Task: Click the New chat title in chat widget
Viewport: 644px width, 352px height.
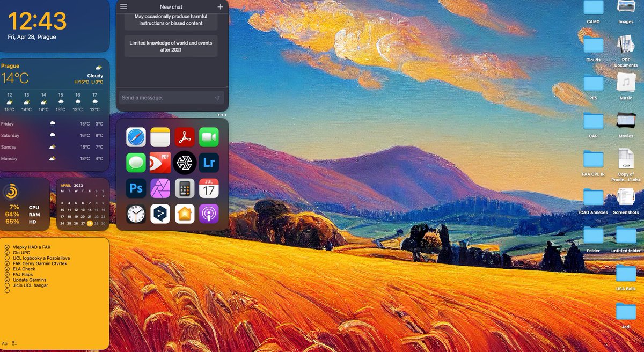Action: (171, 7)
